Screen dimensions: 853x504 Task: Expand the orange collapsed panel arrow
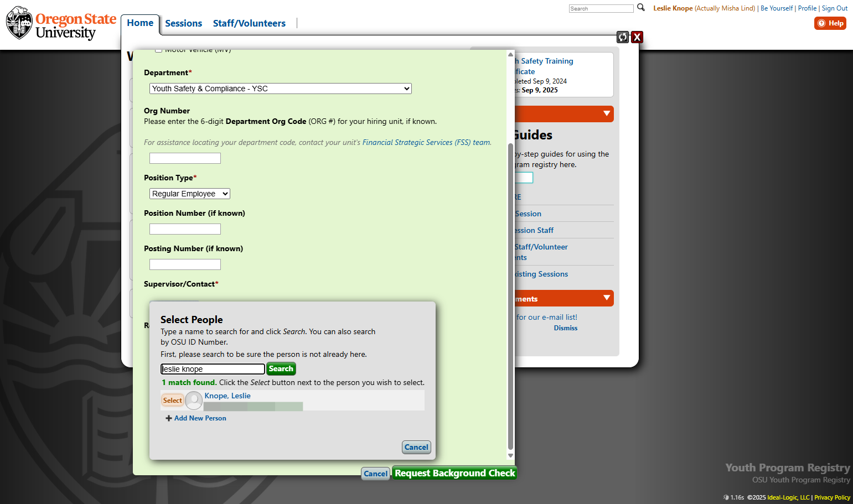point(607,114)
